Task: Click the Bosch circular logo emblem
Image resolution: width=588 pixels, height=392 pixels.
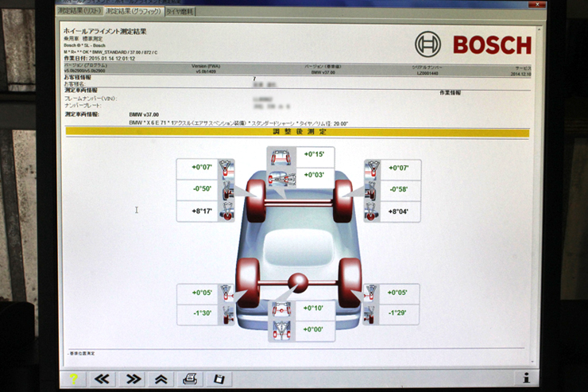Action: 427,45
